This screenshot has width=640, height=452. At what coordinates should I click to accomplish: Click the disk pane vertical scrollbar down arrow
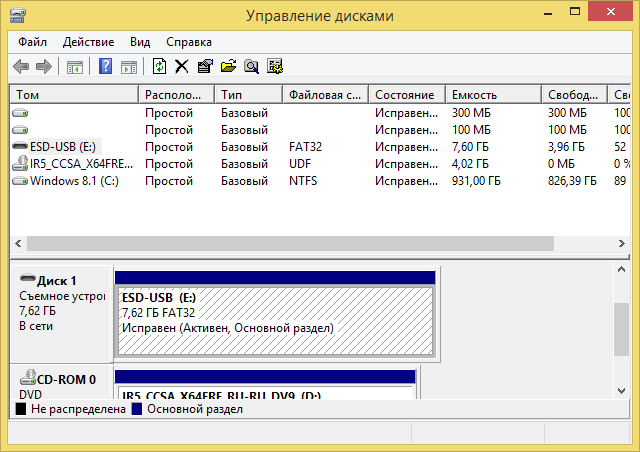[x=621, y=391]
